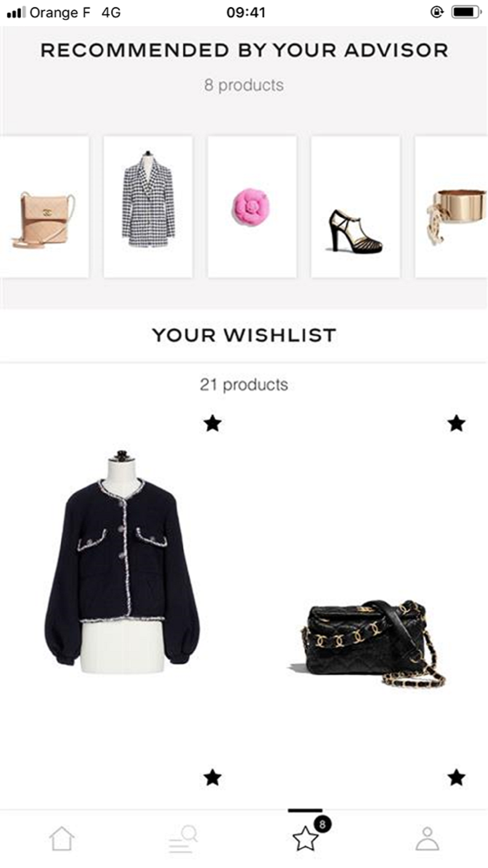The height and width of the screenshot is (868, 488).
Task: Open the black T-strap heels recommendation
Action: [356, 207]
